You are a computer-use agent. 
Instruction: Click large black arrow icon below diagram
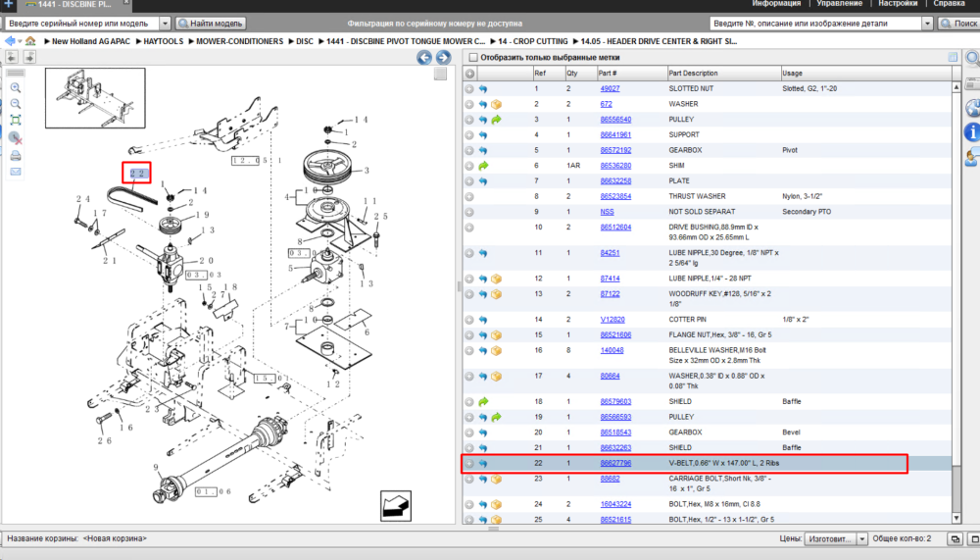pos(396,506)
